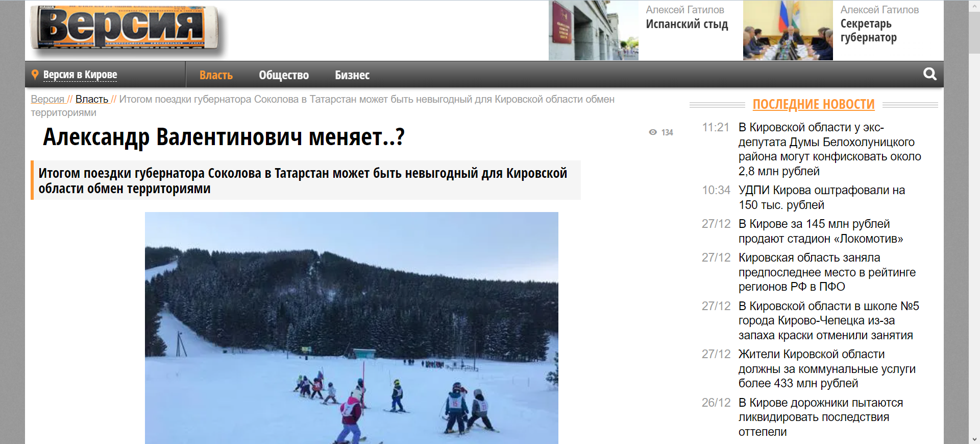Click the scrollbar down arrow

pos(974,439)
